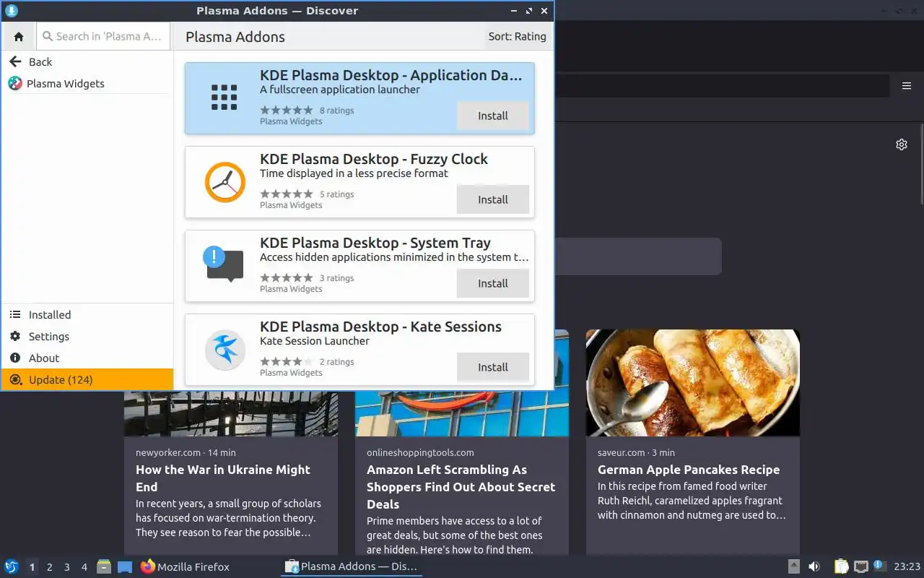Click the 'saveur.com · 3 min' source line

click(x=636, y=452)
